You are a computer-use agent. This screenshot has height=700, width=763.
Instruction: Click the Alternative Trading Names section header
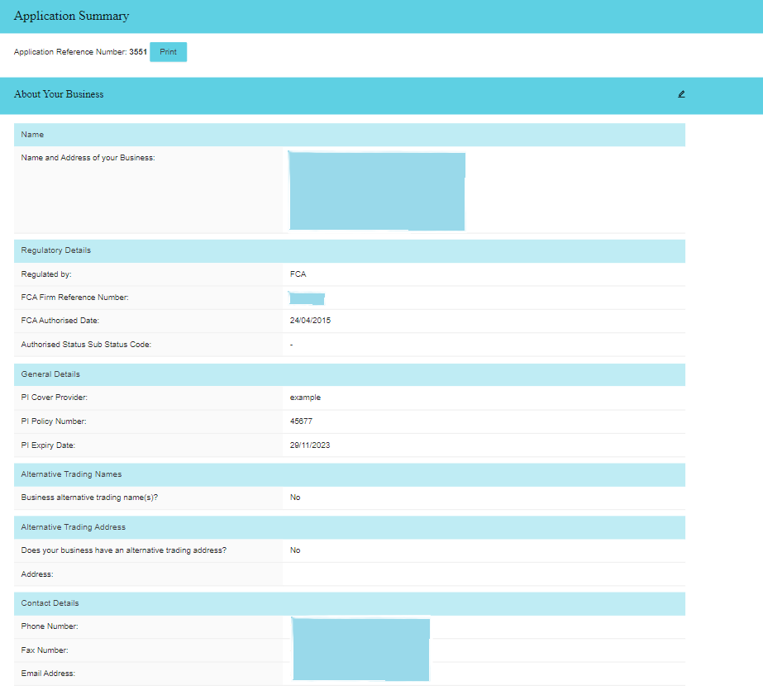pos(347,474)
